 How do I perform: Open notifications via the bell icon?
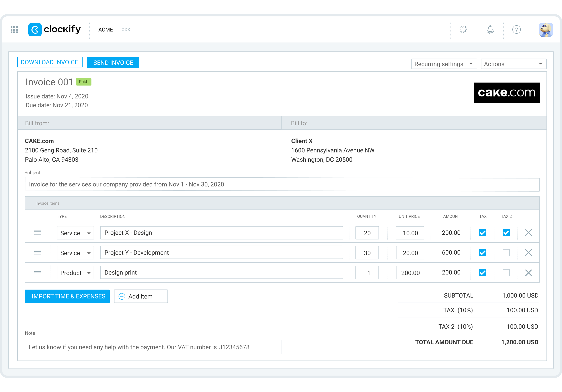click(x=490, y=29)
